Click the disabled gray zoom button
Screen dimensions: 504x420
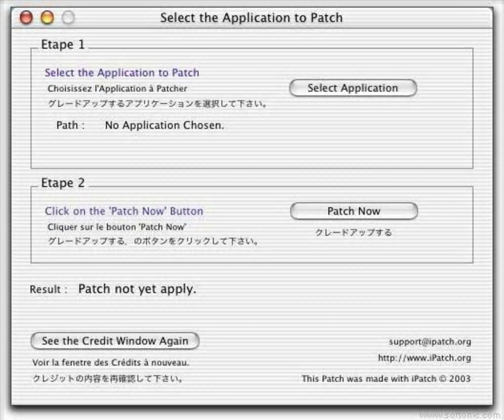(68, 17)
